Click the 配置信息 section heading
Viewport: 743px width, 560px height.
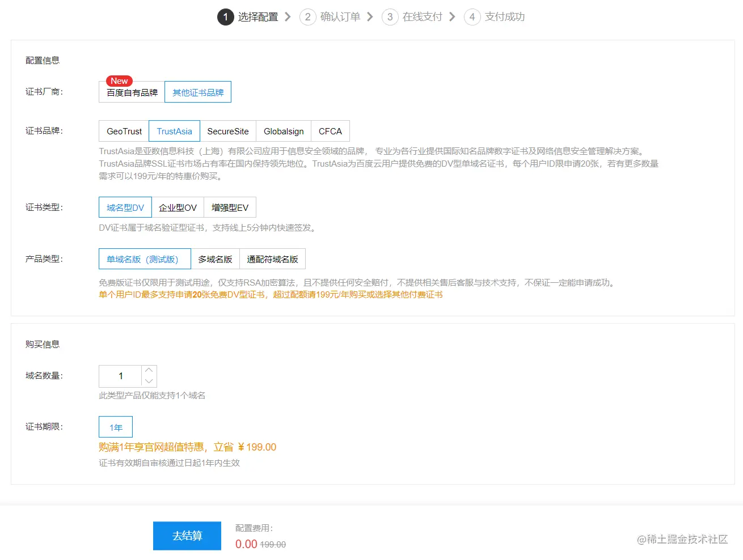click(x=43, y=60)
